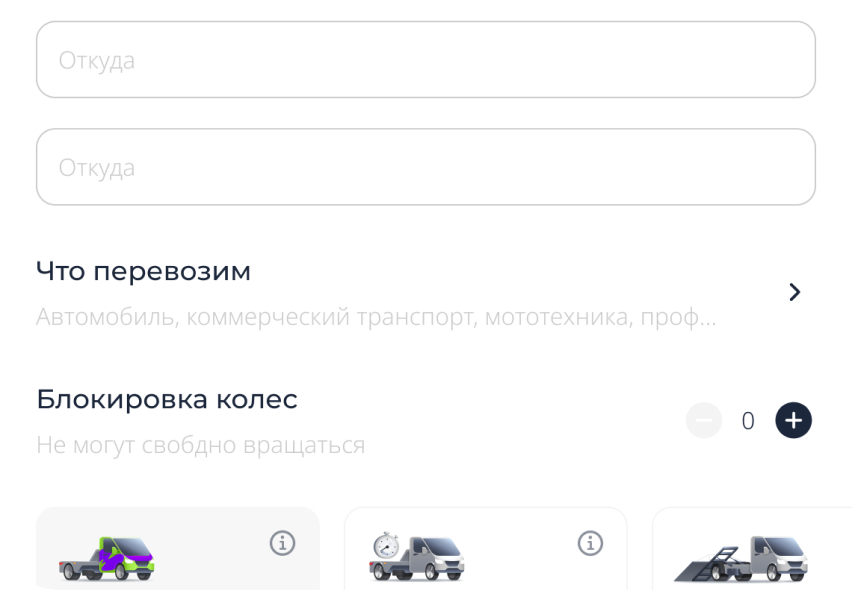
Task: Click the 'Блокировка колес' label
Action: (167, 399)
